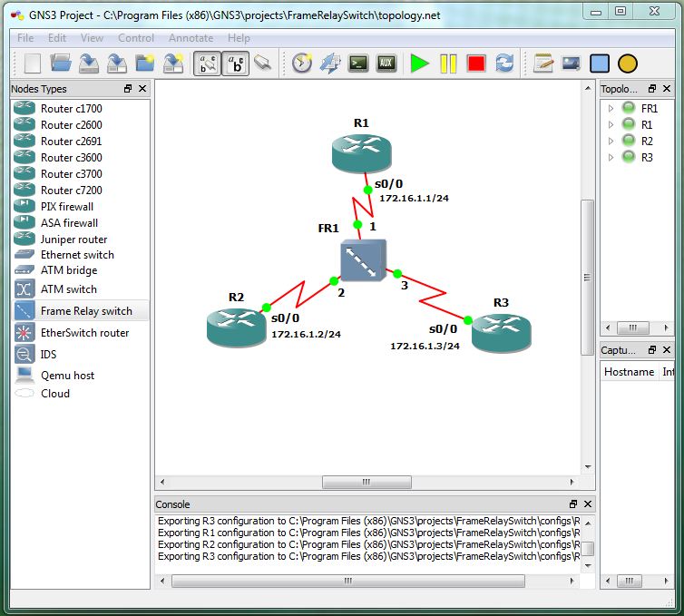Select Router c7200 node type
Viewport: 684px width, 616px height.
[80, 191]
